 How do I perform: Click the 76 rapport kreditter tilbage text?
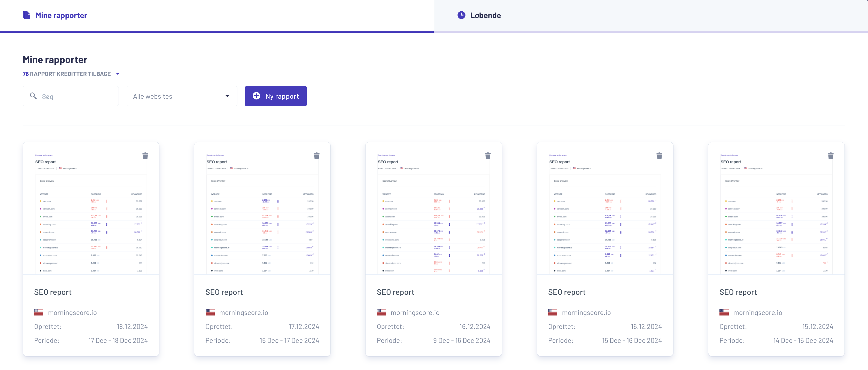[x=66, y=74]
